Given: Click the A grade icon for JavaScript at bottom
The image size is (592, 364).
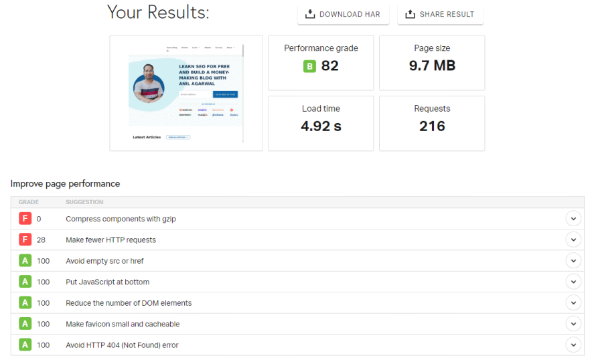Looking at the screenshot, I should pos(25,282).
